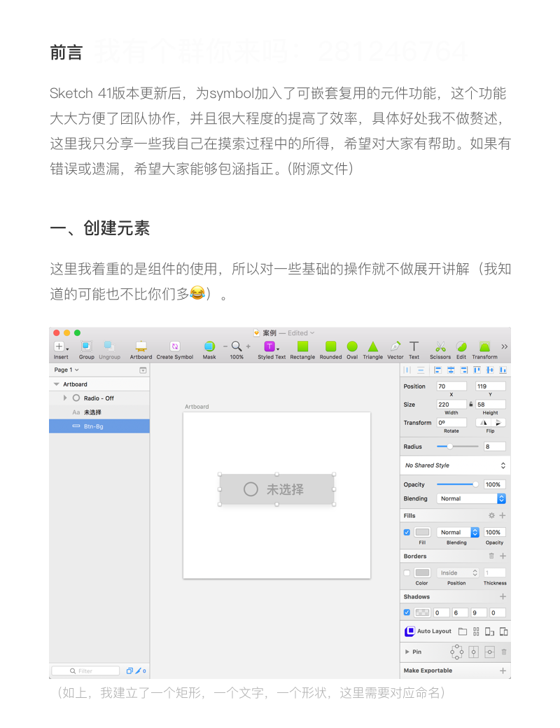The height and width of the screenshot is (728, 560).
Task: Open the document title Edited dropdown
Action: click(x=301, y=333)
